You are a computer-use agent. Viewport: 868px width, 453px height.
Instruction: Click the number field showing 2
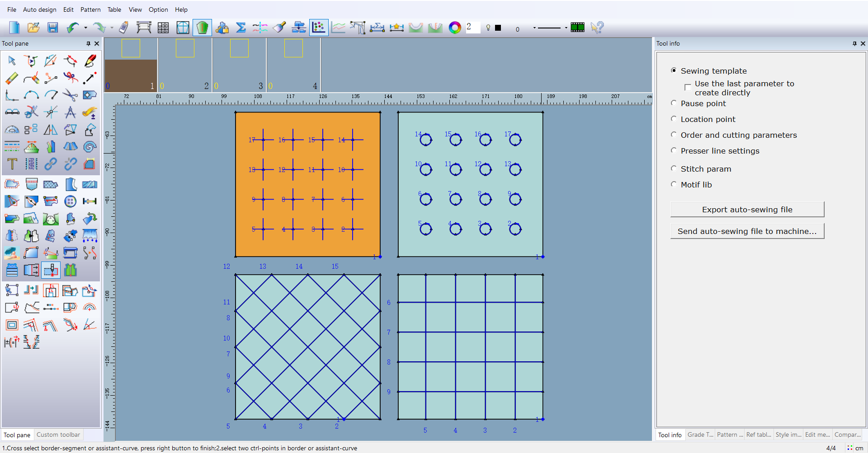pos(473,27)
